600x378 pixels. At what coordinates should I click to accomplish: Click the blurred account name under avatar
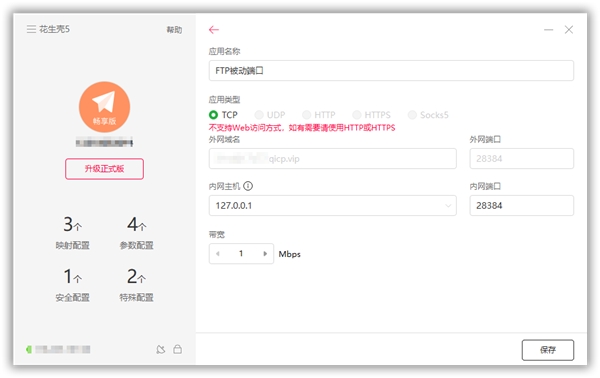104,143
